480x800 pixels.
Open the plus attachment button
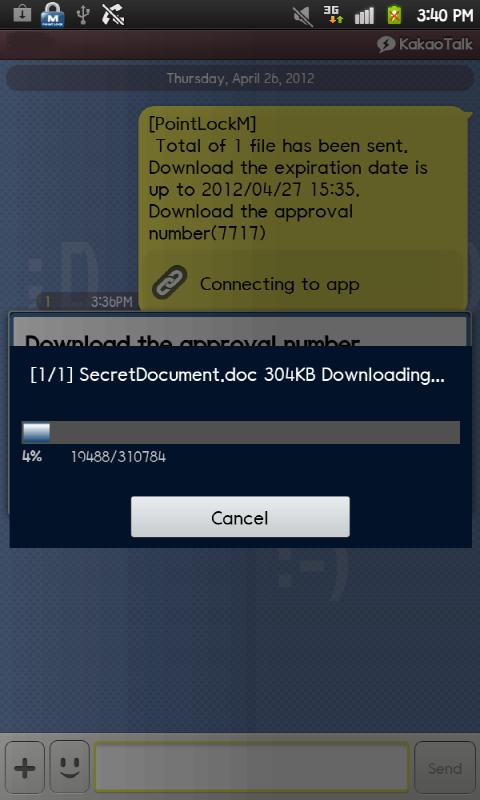[24, 769]
